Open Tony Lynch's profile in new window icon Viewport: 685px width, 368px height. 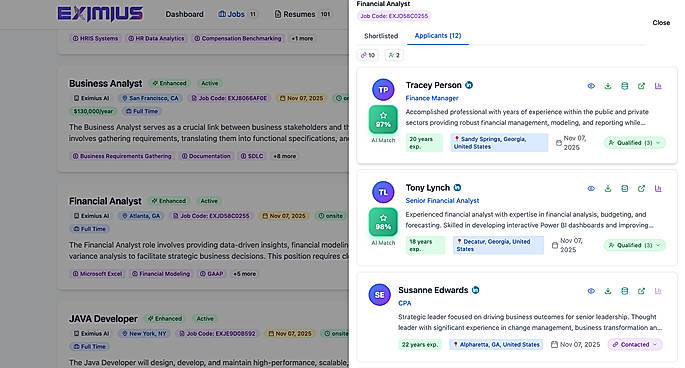coord(641,189)
